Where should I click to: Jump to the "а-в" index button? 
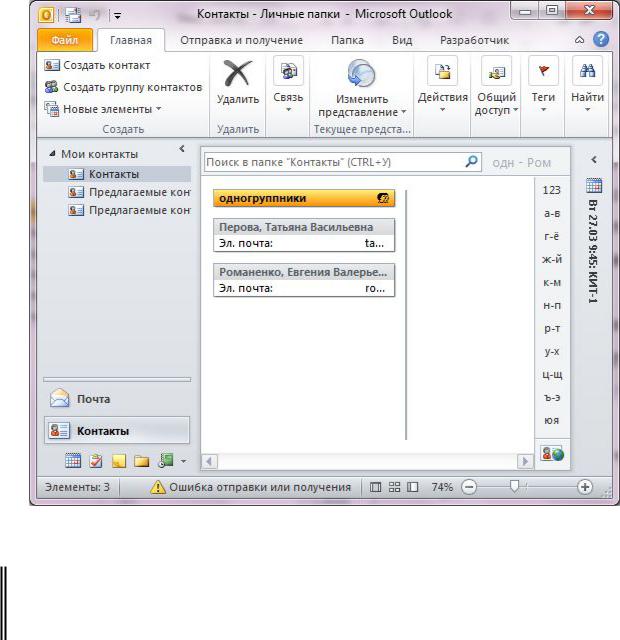(552, 213)
